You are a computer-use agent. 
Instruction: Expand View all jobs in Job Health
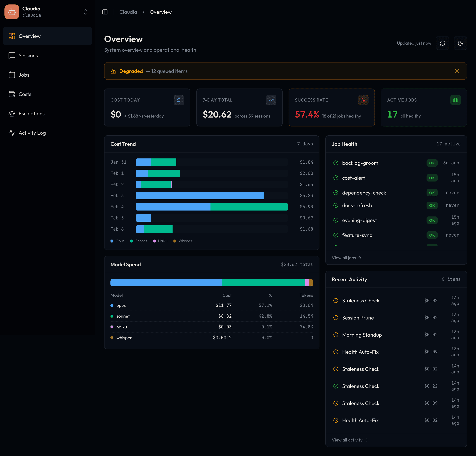pyautogui.click(x=346, y=258)
